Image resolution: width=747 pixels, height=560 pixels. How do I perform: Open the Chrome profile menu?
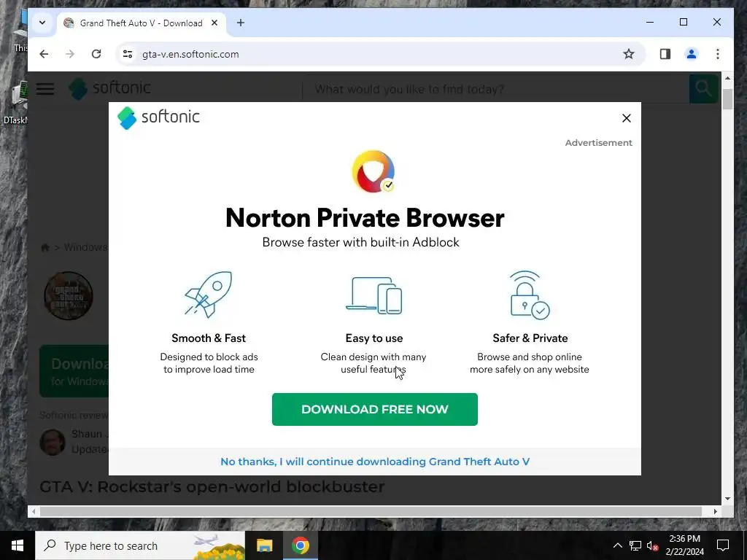pyautogui.click(x=692, y=54)
